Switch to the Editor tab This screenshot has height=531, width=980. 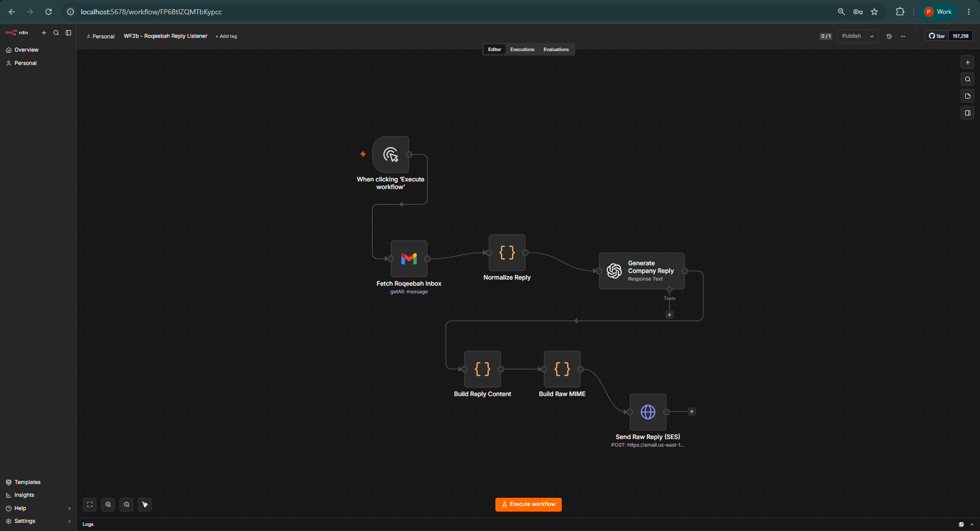click(494, 50)
